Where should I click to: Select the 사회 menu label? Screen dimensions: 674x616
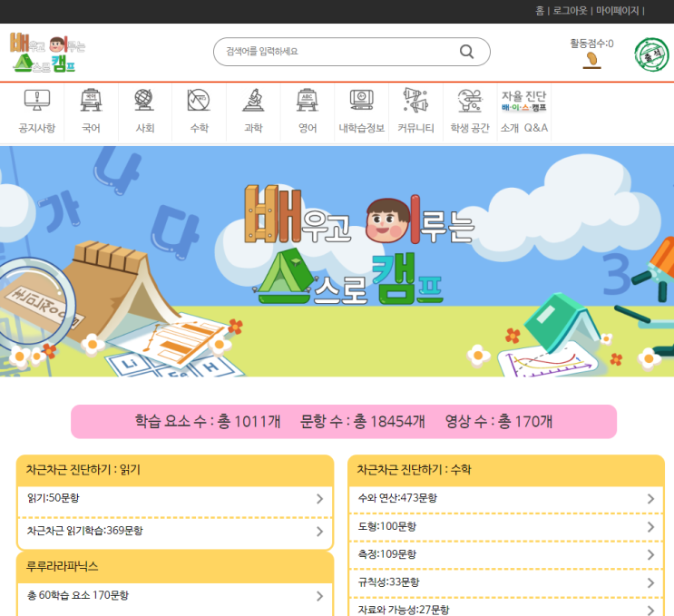click(x=145, y=128)
